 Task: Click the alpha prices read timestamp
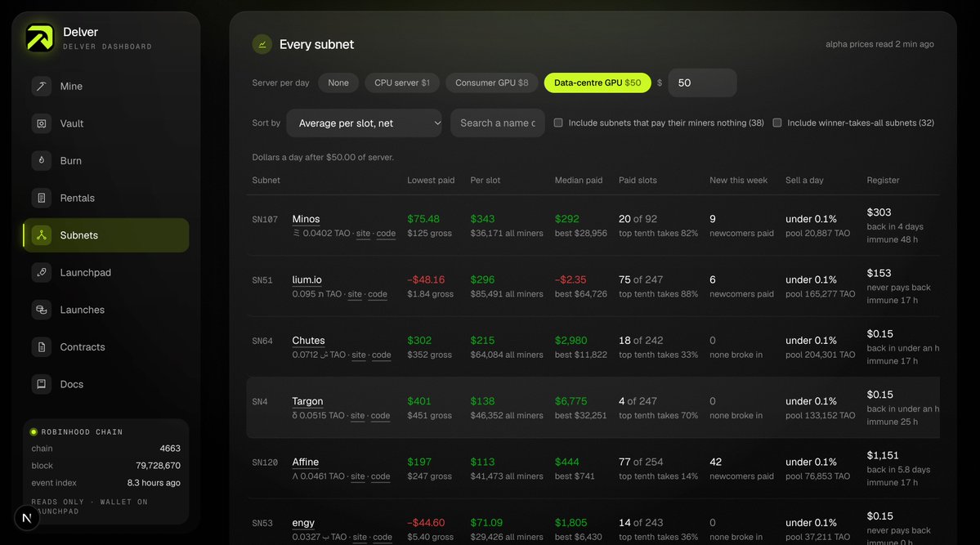(879, 44)
